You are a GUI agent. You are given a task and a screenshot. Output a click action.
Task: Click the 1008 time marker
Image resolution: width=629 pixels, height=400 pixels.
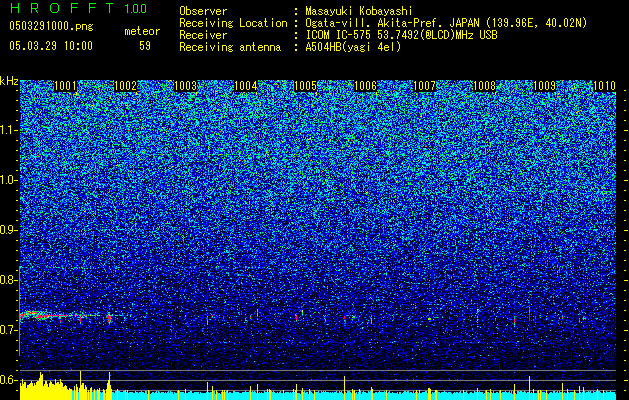[485, 86]
